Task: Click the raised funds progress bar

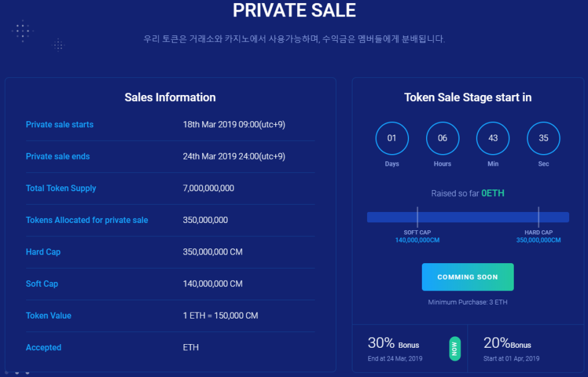Action: [x=468, y=217]
